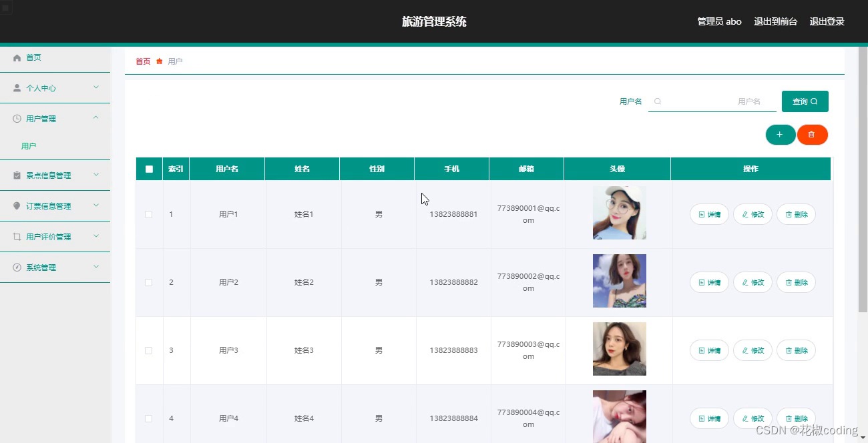868x443 pixels.
Task: Click the home icon beside 首页 in sidebar
Action: pos(17,58)
